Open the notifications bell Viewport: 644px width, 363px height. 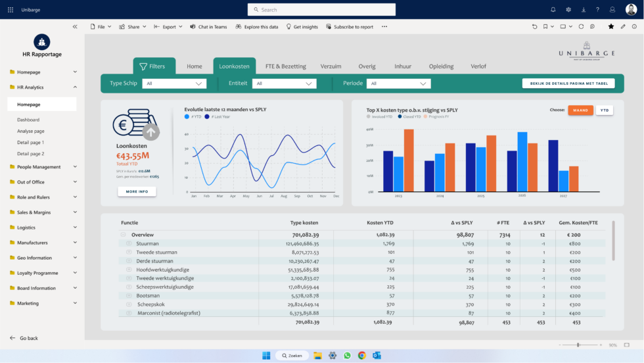553,10
